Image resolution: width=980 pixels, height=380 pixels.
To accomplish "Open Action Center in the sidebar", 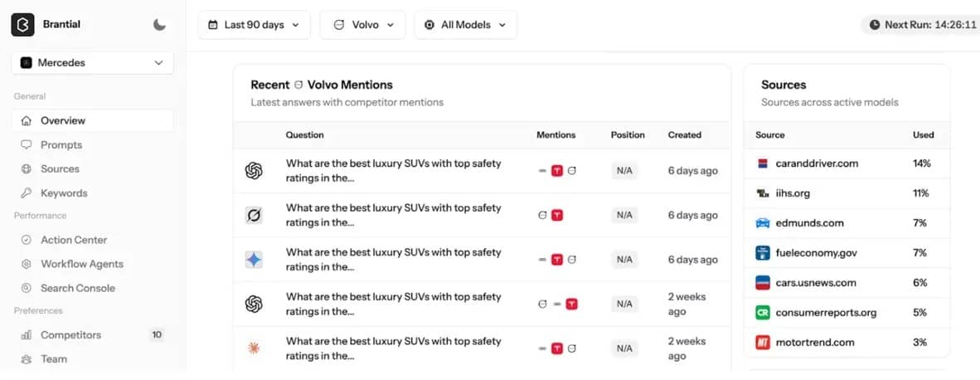I will (93, 240).
